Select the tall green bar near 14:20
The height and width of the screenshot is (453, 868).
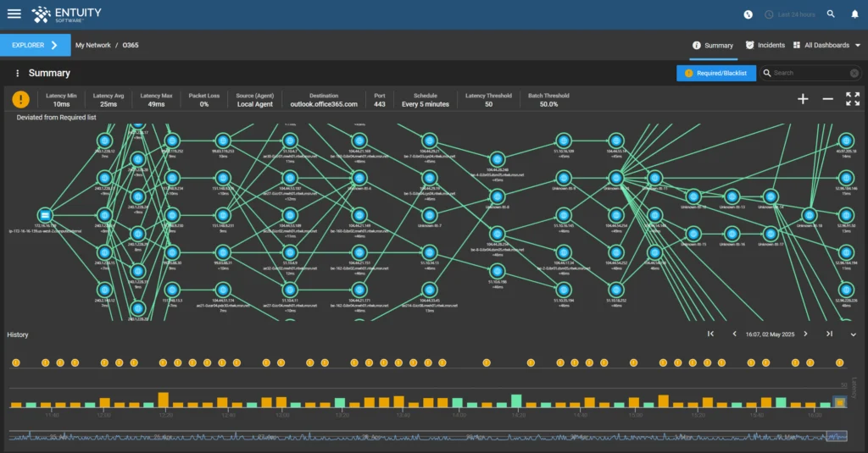coord(516,401)
